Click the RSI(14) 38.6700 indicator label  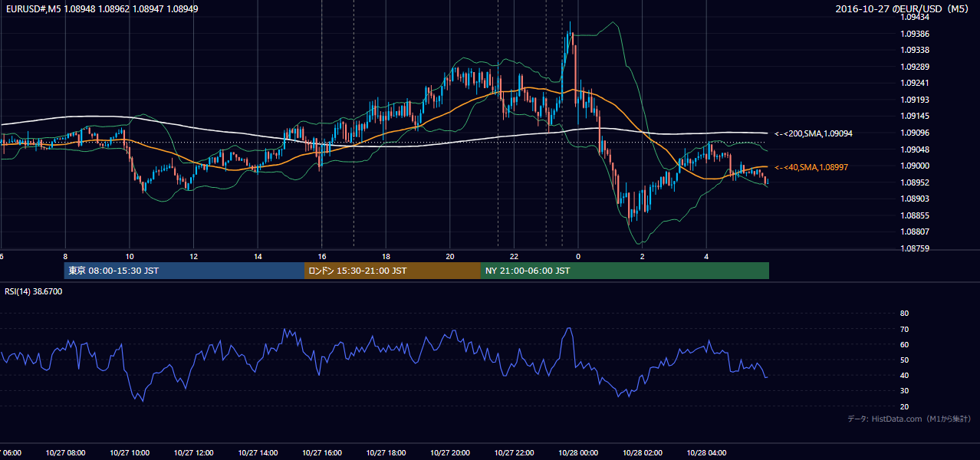coord(34,291)
